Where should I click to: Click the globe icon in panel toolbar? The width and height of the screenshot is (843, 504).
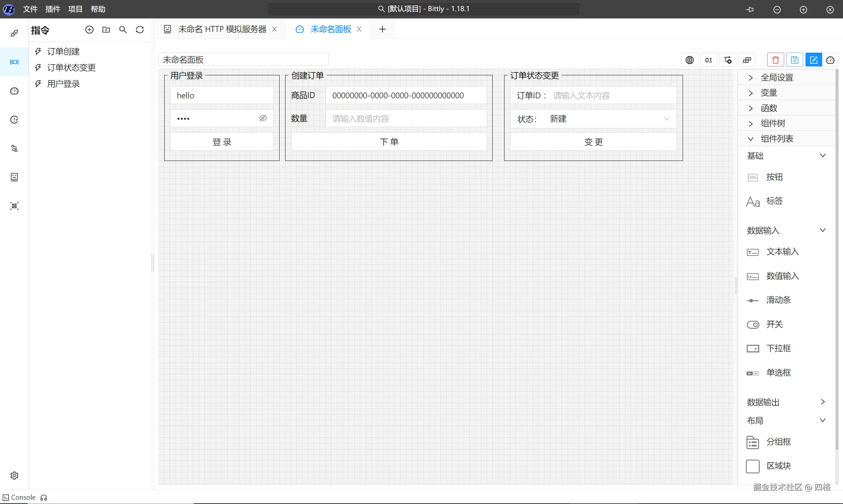coord(690,60)
